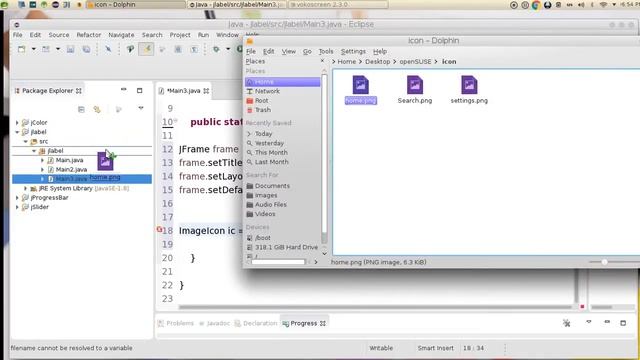Open the Dolphin Settings menu
Viewport: 640px width, 360px height.
[x=353, y=51]
